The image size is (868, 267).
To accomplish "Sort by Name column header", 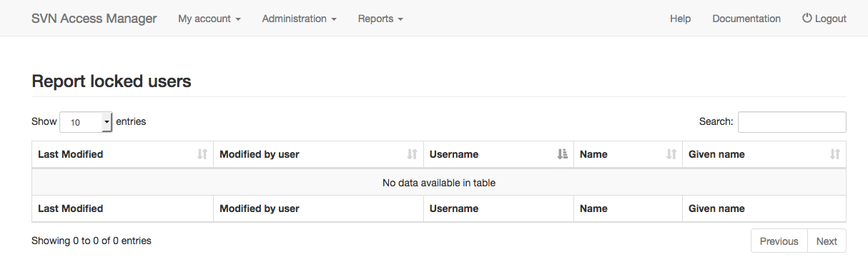I will 628,154.
